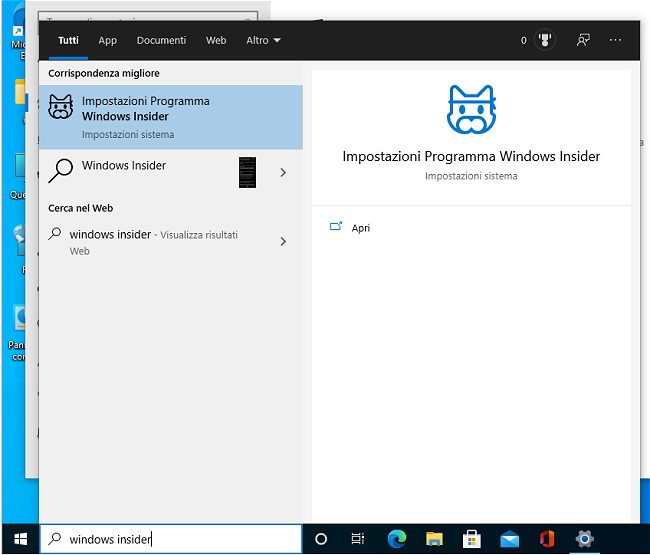This screenshot has height=555, width=650.
Task: Click the dark thumbnail next to Windows Insider
Action: 247,172
